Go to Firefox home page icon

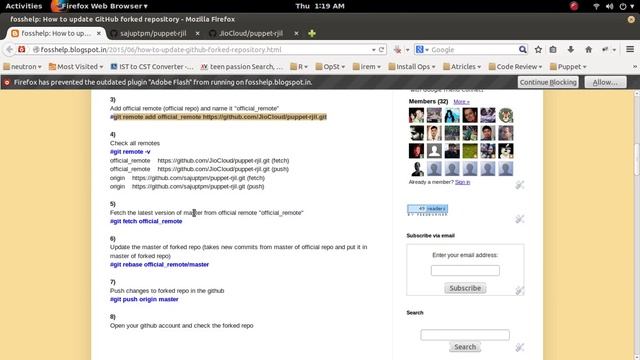click(588, 49)
